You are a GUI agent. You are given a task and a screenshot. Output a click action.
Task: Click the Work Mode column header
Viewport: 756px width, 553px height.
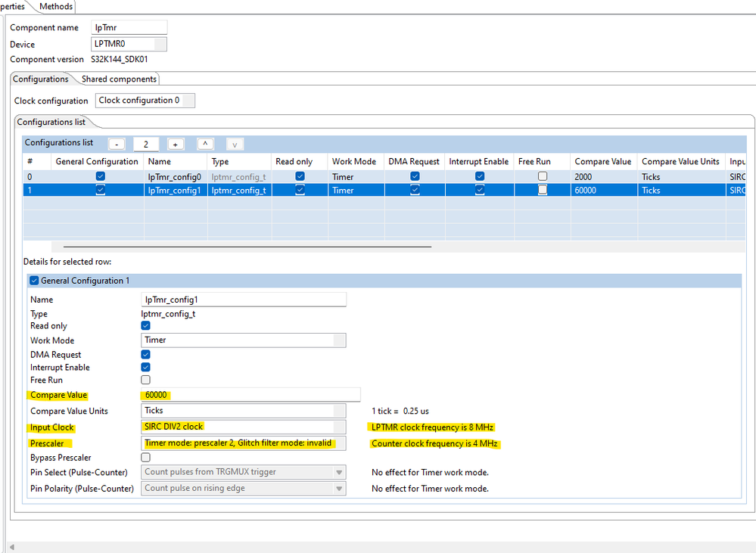pyautogui.click(x=356, y=162)
